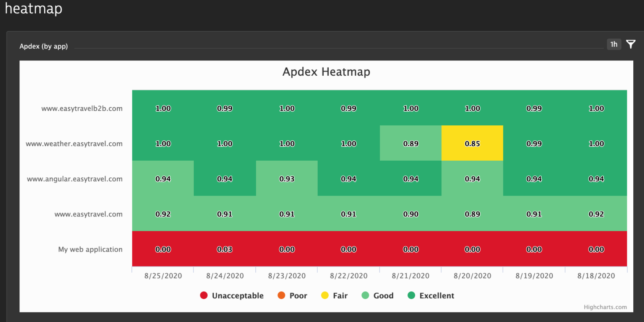Click the 8/18/2020 date axis label
644x322 pixels.
(596, 276)
